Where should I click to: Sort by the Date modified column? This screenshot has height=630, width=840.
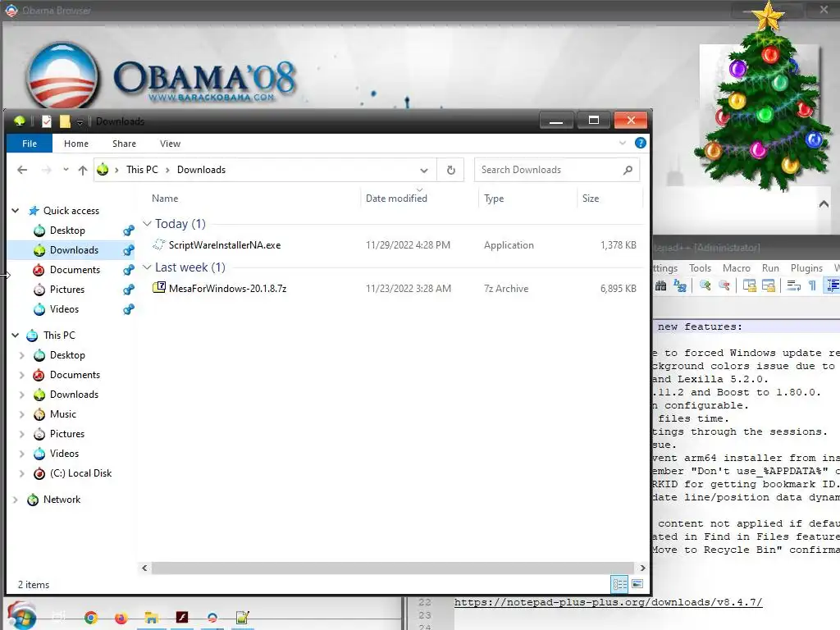pos(396,199)
